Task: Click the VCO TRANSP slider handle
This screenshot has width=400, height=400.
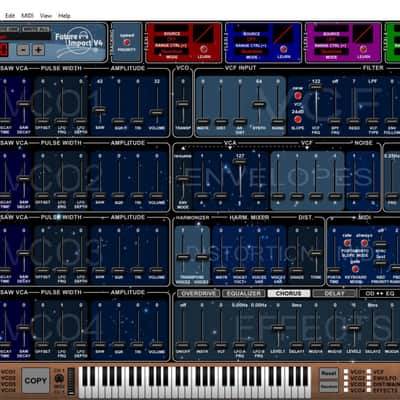Action: (x=183, y=103)
